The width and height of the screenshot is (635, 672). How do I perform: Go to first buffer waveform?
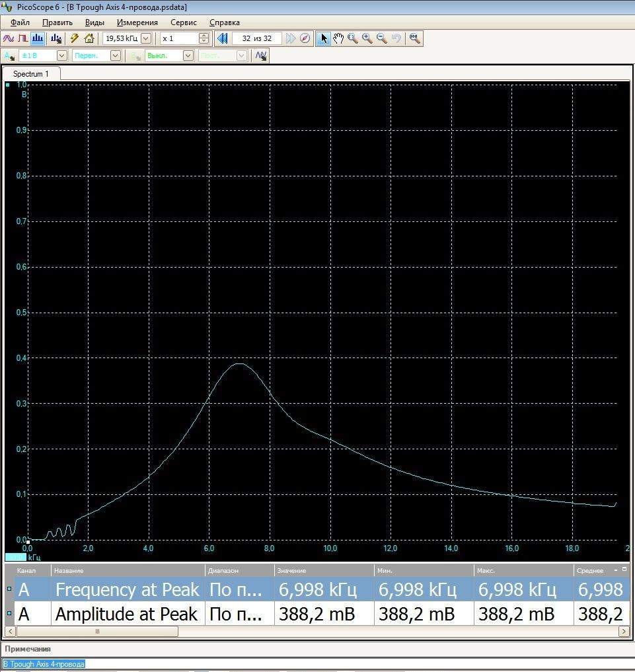(x=222, y=38)
